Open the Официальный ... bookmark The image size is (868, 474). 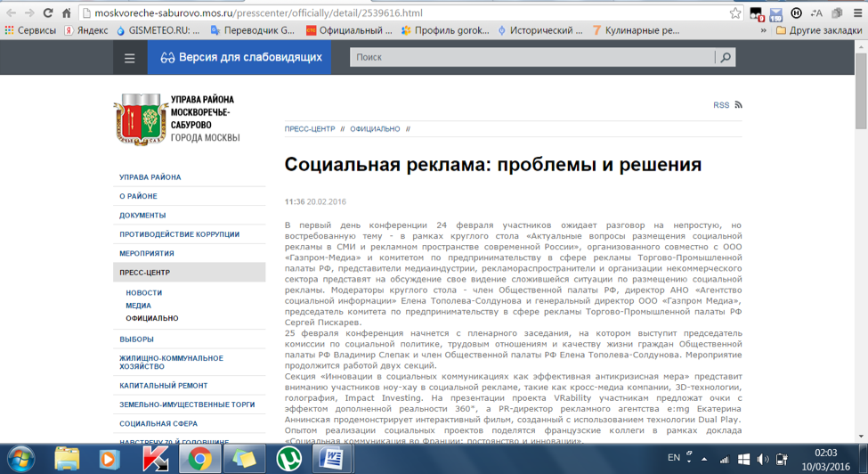click(x=349, y=30)
